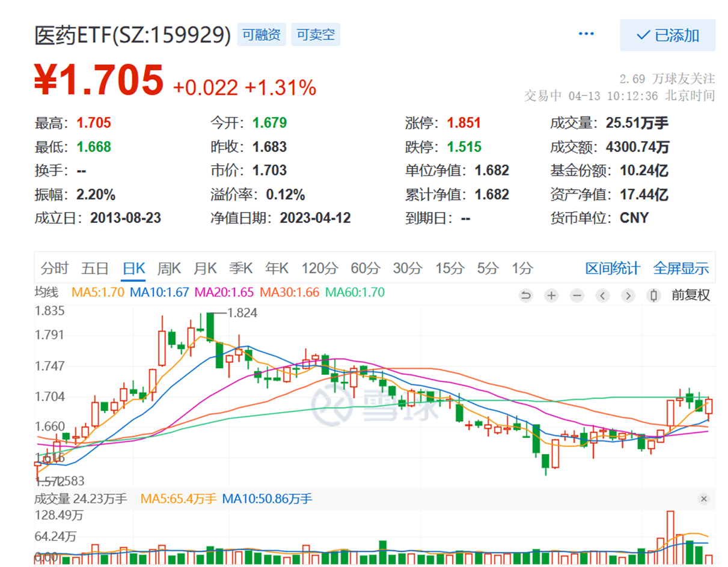Open 区间统计 interval statistics
728x567 pixels.
click(614, 268)
